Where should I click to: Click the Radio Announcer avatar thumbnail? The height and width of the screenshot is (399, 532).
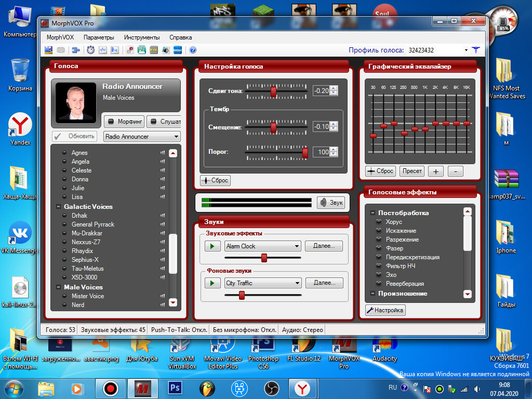coord(76,102)
